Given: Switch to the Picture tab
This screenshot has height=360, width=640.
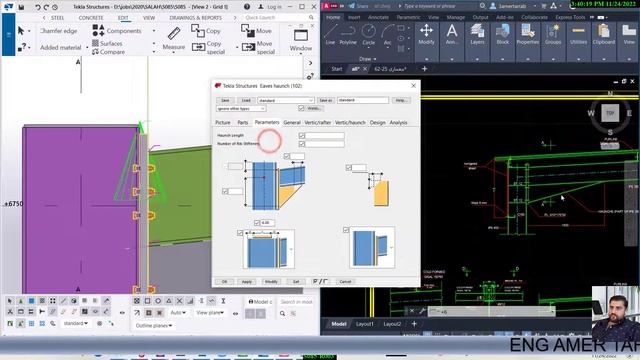Looking at the screenshot, I should point(223,122).
